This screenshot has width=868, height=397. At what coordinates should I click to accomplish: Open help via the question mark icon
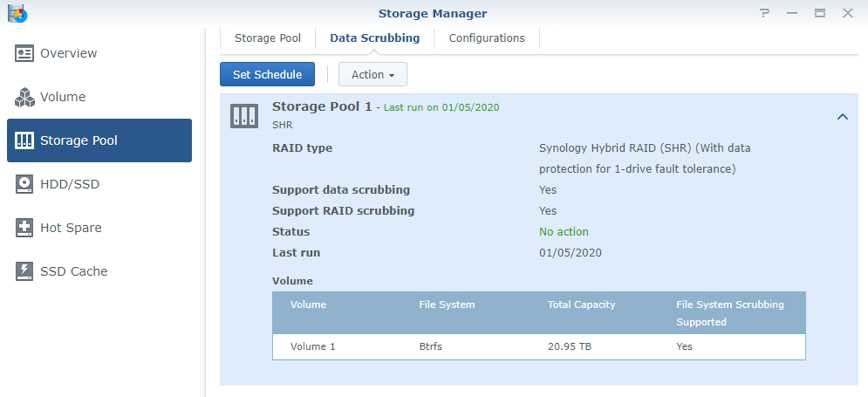pyautogui.click(x=764, y=13)
